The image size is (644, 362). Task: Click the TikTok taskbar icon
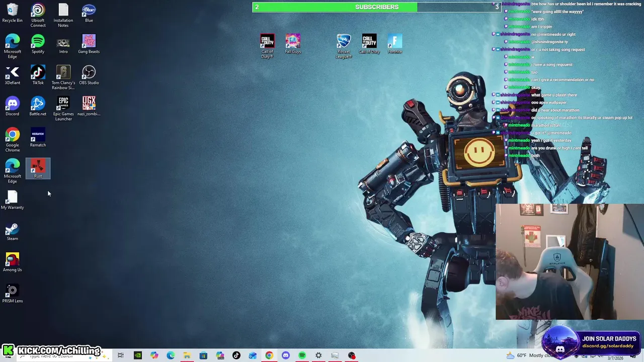tap(236, 355)
